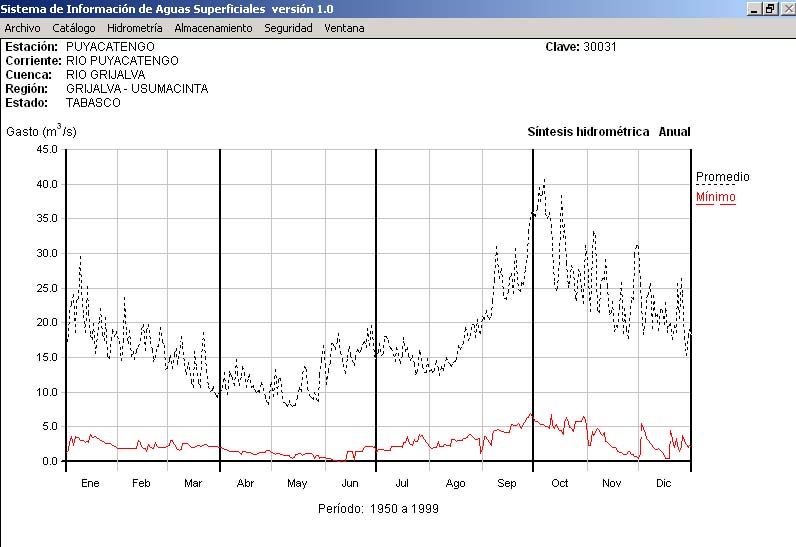The height and width of the screenshot is (547, 796).
Task: Click the Síntesis hidrométrica chart title
Action: (588, 132)
